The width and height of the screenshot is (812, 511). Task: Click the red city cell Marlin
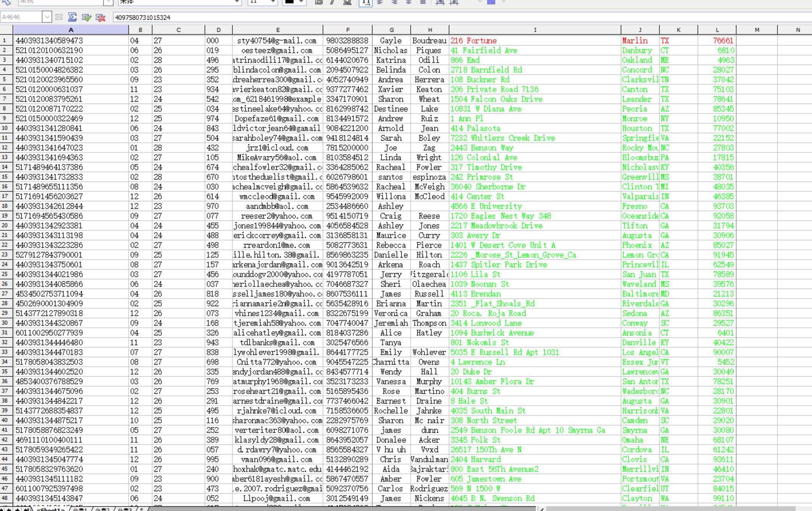tap(635, 40)
